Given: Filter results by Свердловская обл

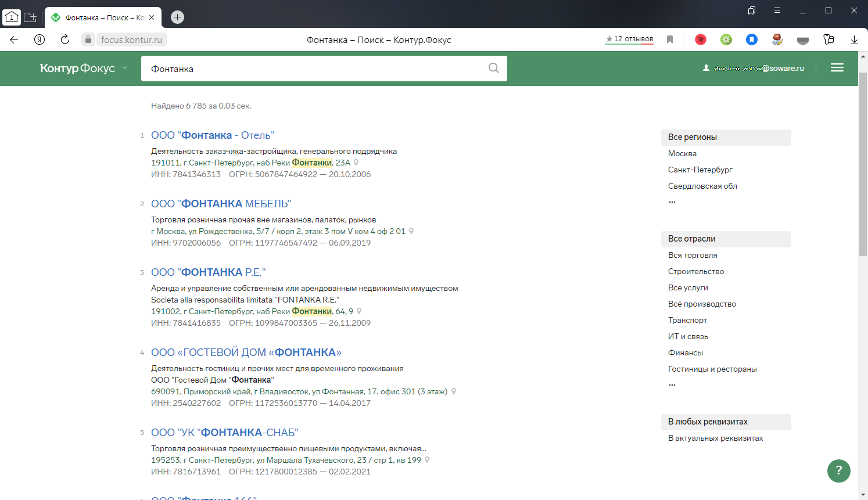Looking at the screenshot, I should [x=702, y=186].
